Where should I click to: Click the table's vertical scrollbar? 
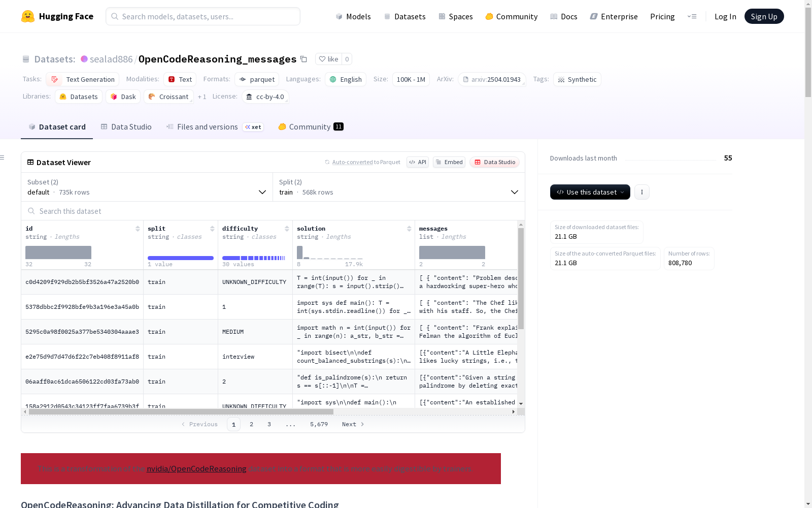tap(521, 278)
